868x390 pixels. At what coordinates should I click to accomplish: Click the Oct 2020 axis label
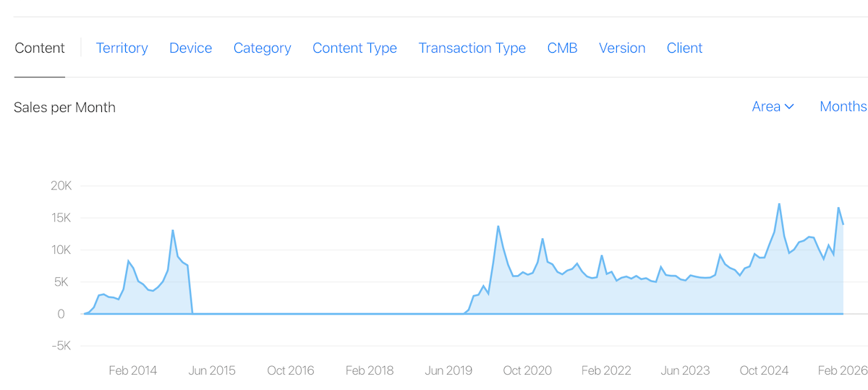(x=527, y=370)
